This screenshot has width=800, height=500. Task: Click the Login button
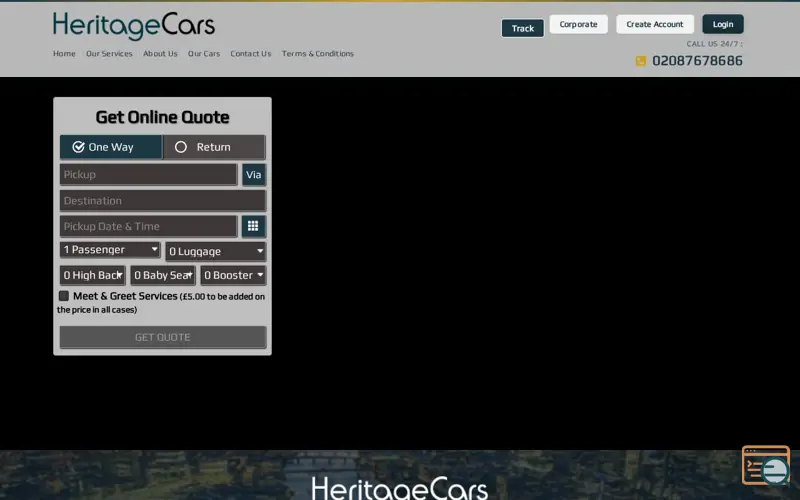click(x=723, y=24)
